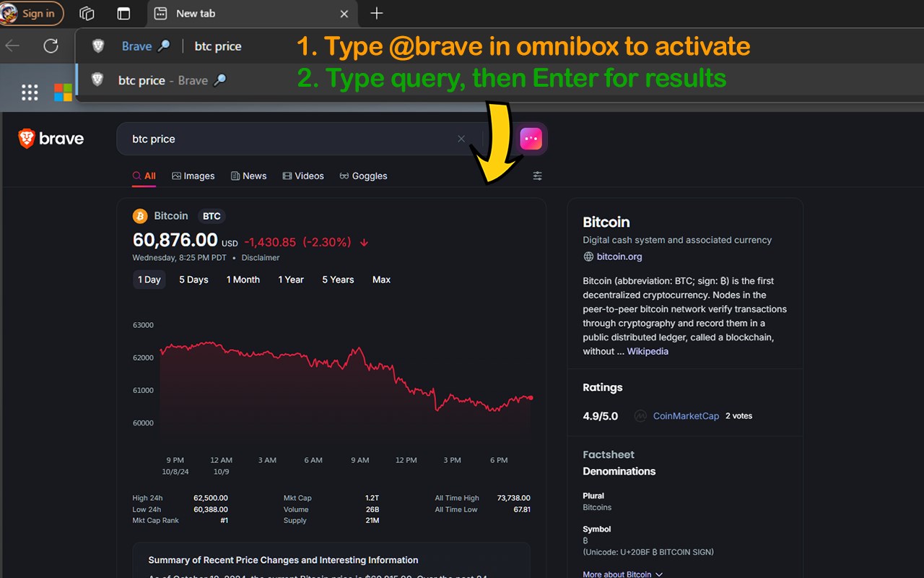Select the 5 Days chart range
This screenshot has height=578, width=924.
point(193,280)
